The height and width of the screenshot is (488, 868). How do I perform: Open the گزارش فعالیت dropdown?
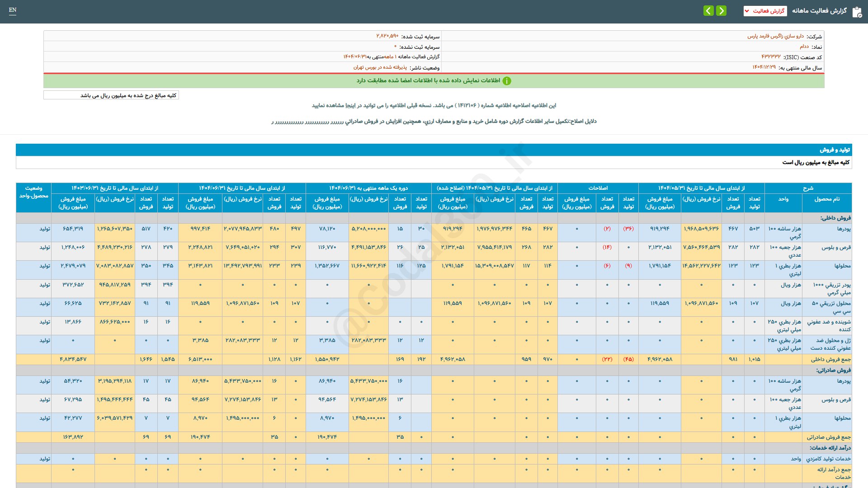point(768,11)
